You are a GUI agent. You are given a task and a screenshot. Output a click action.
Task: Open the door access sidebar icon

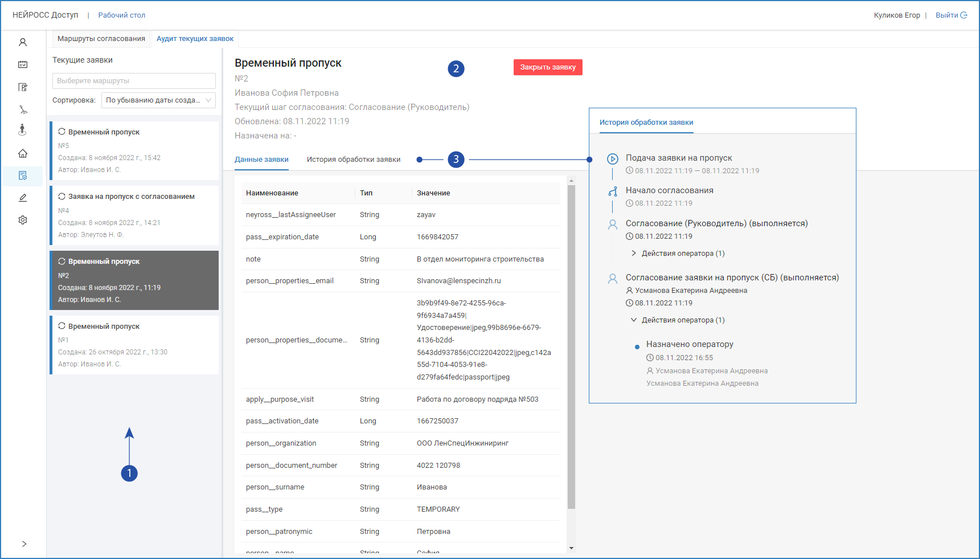coord(23,87)
